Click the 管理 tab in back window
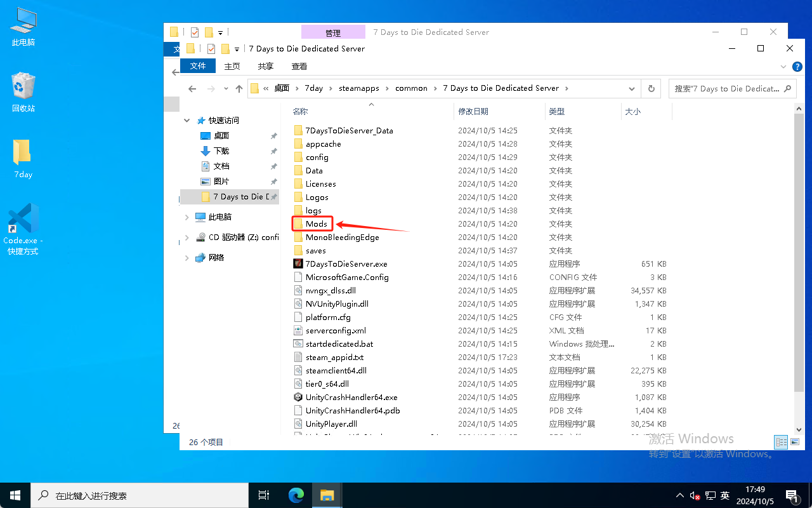Viewport: 812px width, 508px height. pyautogui.click(x=333, y=32)
